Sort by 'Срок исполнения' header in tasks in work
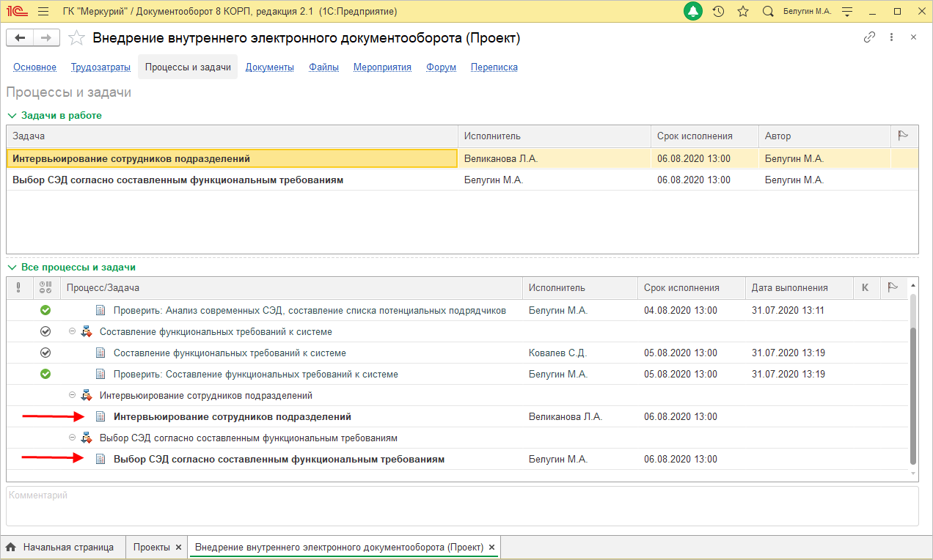The height and width of the screenshot is (560, 933). point(705,136)
